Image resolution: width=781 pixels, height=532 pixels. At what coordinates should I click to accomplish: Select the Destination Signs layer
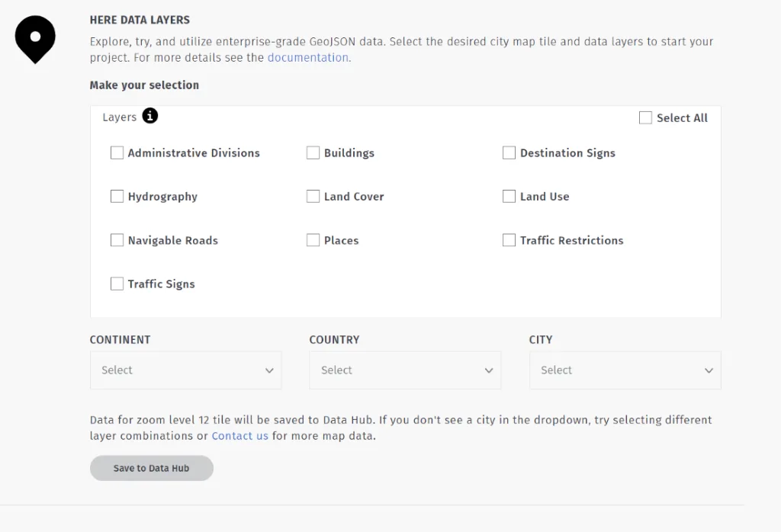point(509,152)
